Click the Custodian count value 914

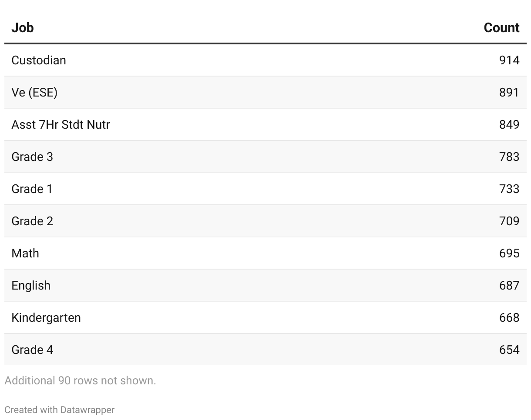[x=509, y=60]
